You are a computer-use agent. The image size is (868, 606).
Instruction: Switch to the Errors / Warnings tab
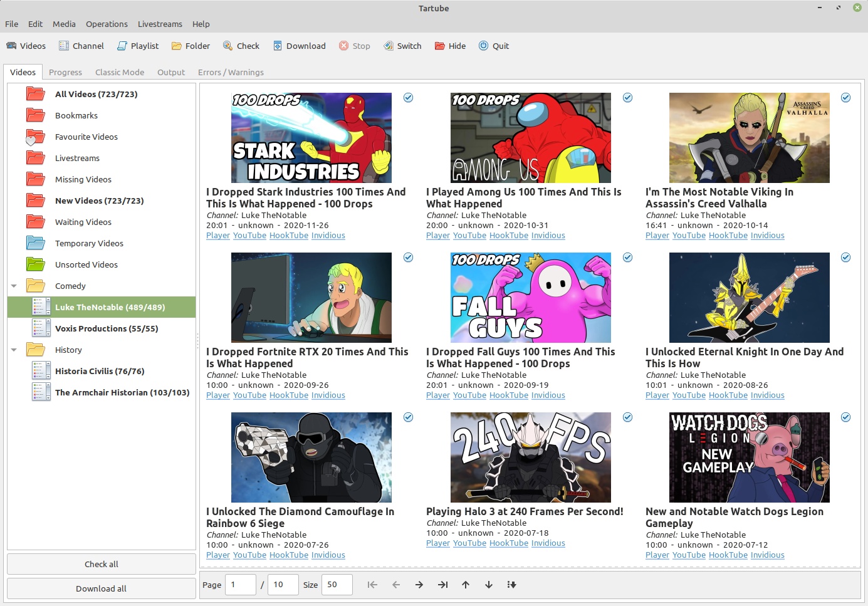tap(231, 72)
